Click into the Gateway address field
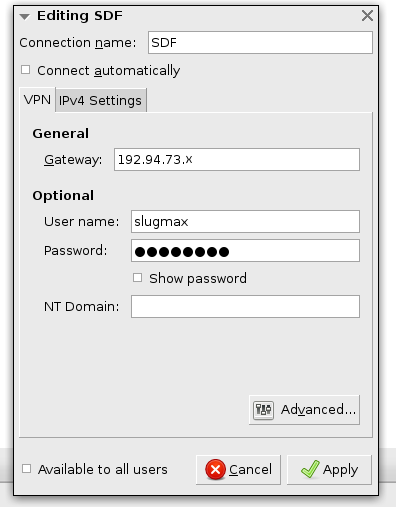 pyautogui.click(x=237, y=160)
